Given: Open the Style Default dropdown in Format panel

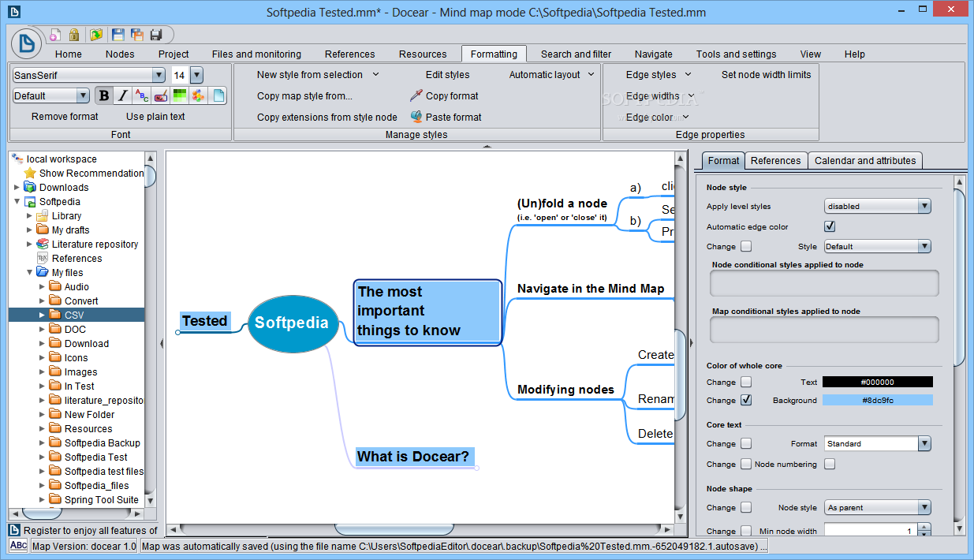Looking at the screenshot, I should 878,246.
